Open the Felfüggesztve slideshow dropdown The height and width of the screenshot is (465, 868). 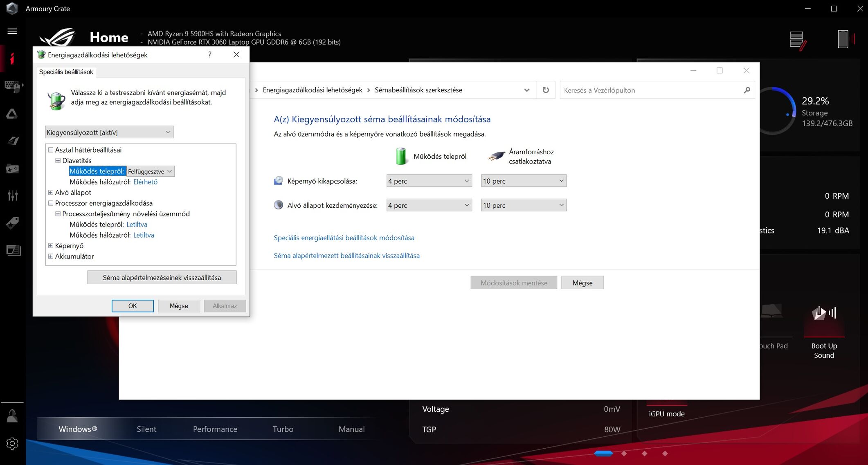[x=150, y=171]
